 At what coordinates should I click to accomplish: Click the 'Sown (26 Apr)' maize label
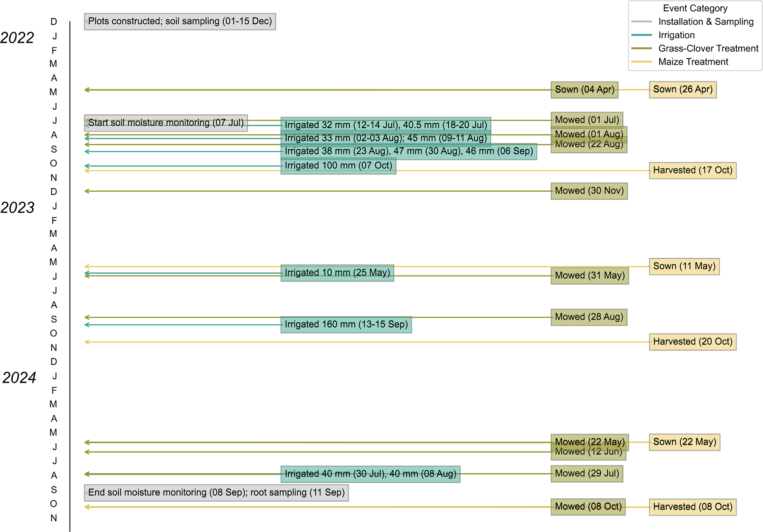coord(682,89)
